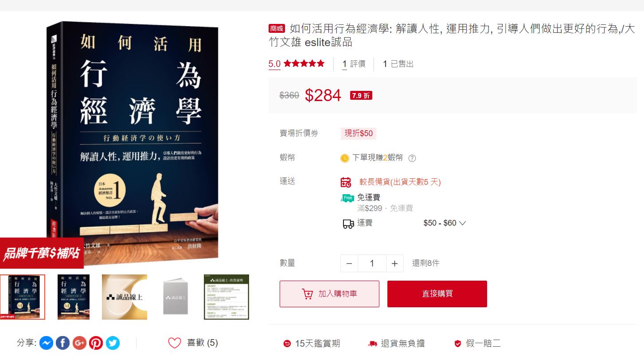
Task: Decrease quantity with the minus button
Action: pos(349,263)
